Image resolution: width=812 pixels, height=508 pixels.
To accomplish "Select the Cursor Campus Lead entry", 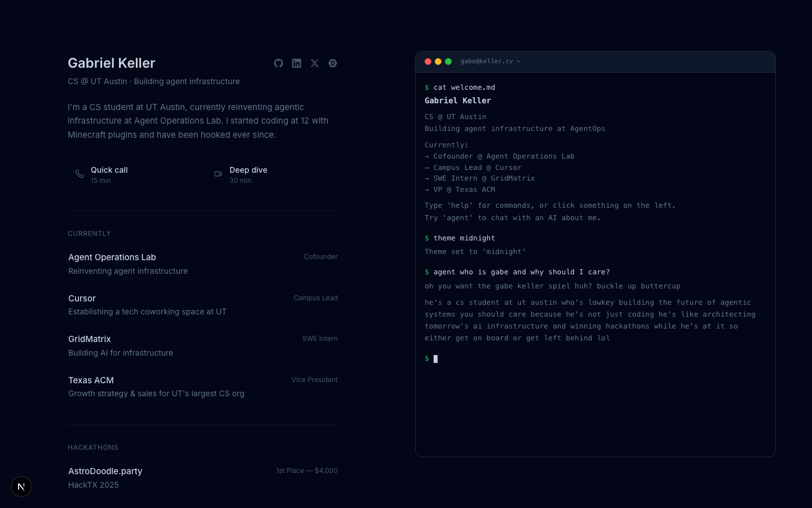I will [x=202, y=305].
